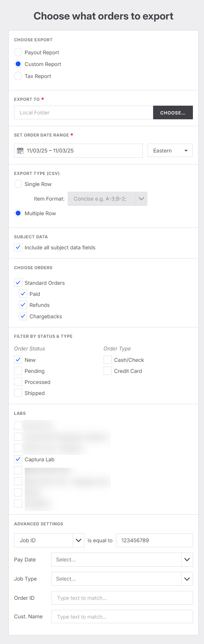This screenshot has width=204, height=644.
Task: Uncheck the Captura Lab checkbox
Action: pos(18,459)
